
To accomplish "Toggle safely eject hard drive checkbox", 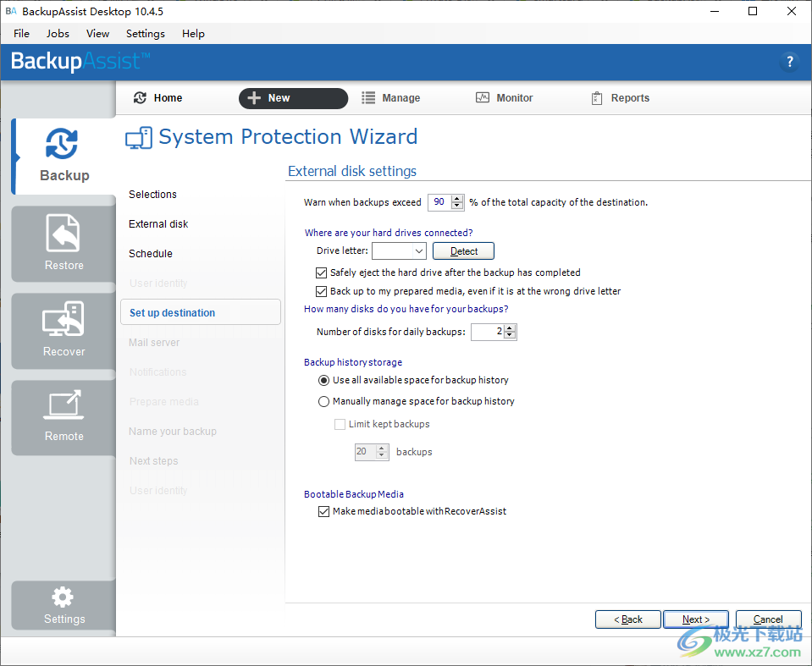I will coord(321,272).
